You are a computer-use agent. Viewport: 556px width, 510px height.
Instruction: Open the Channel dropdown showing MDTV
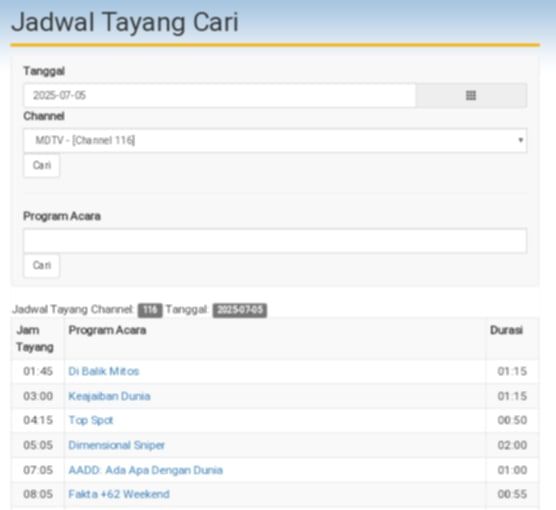click(x=275, y=140)
